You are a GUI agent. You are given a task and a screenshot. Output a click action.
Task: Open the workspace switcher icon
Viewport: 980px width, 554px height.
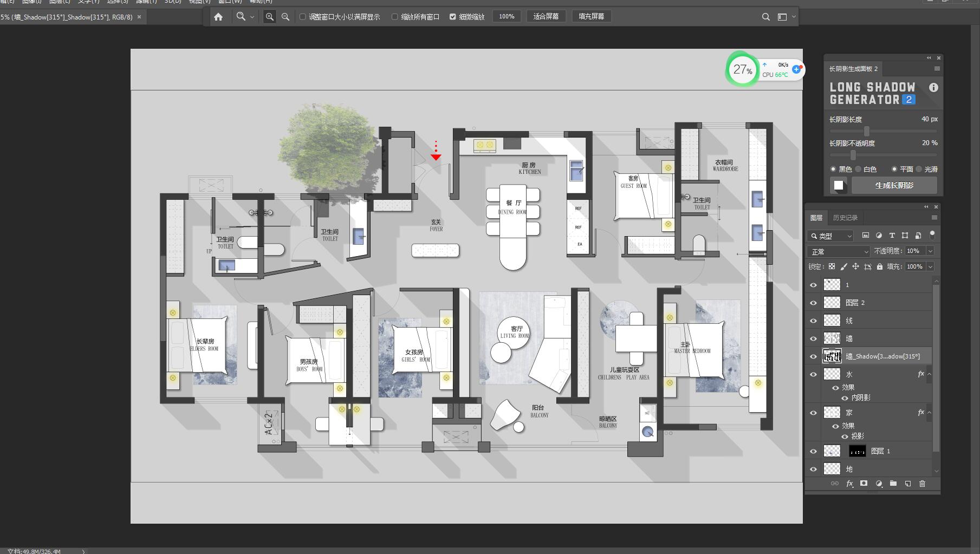[x=782, y=17]
